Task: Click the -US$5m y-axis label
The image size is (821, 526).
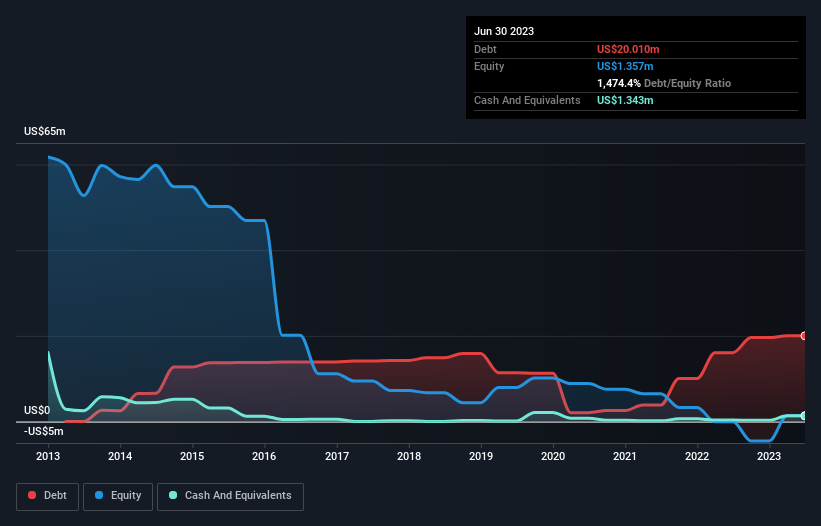Action: click(43, 431)
